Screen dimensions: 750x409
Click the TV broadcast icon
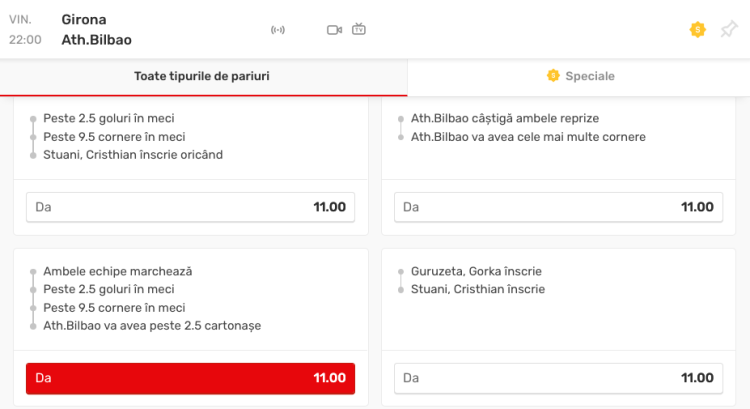(x=359, y=29)
